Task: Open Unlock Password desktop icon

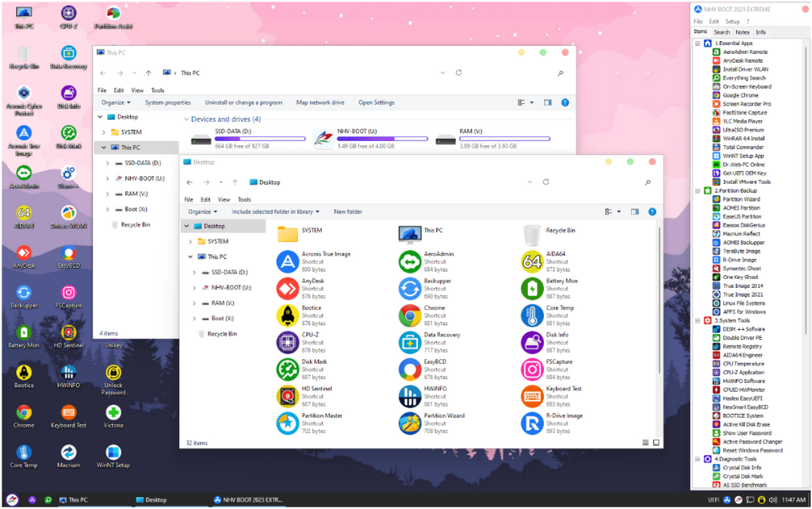Action: (113, 379)
